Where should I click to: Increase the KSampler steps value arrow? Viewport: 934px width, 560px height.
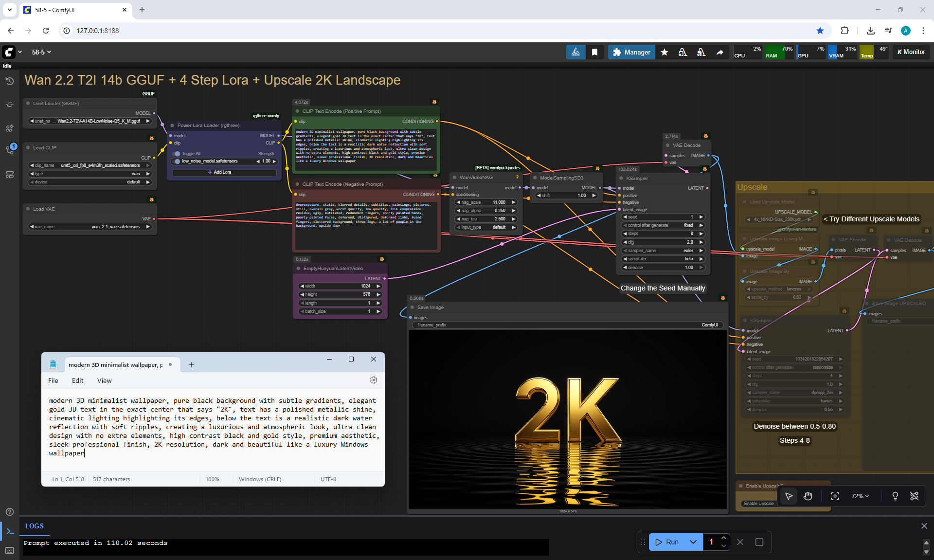(701, 234)
